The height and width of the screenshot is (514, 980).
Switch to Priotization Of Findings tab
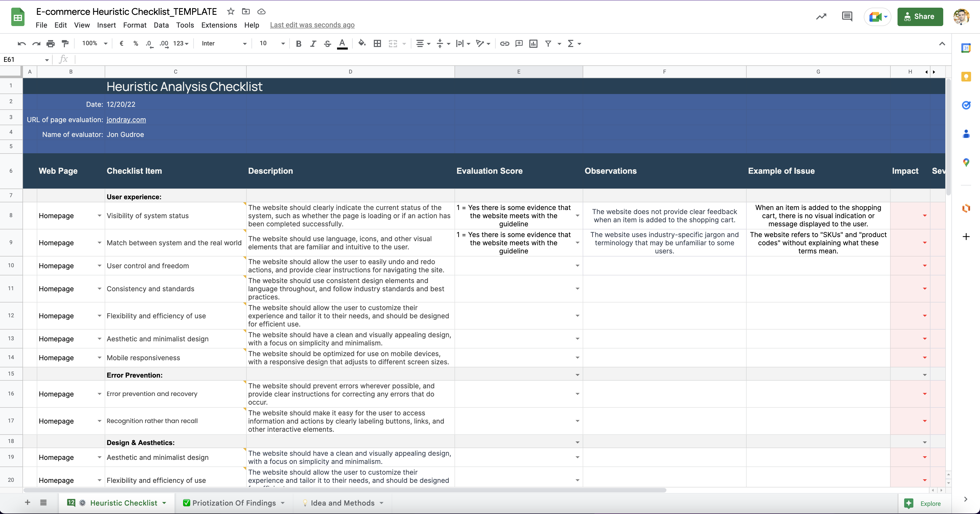pos(234,503)
